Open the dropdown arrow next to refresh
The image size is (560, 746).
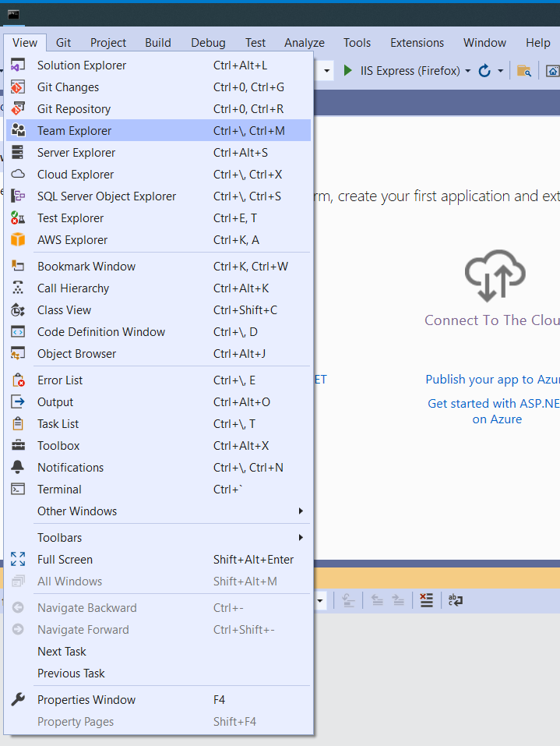pyautogui.click(x=500, y=71)
